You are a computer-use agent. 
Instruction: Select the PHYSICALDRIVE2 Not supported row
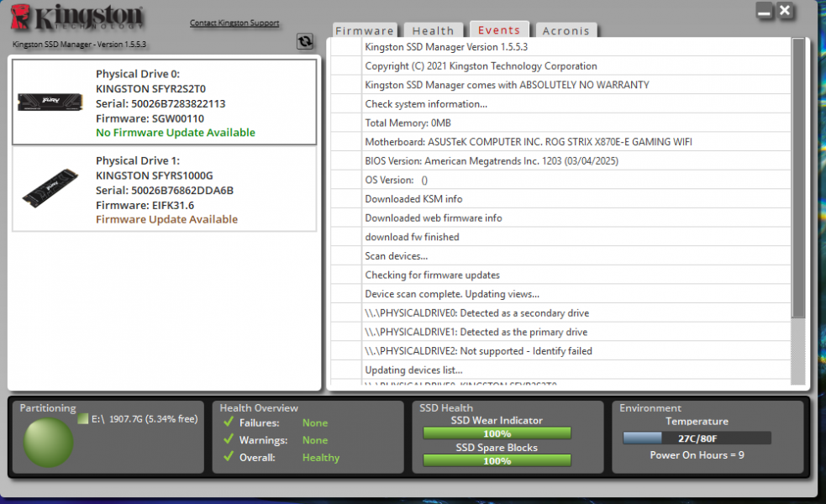point(560,351)
